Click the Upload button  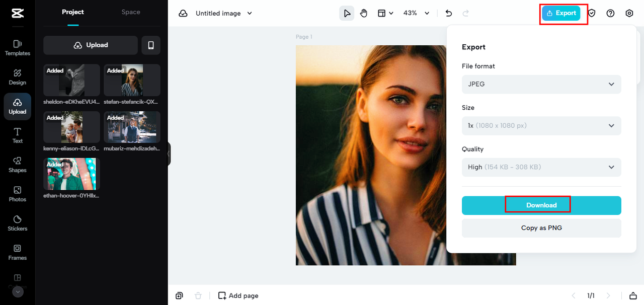tap(91, 45)
